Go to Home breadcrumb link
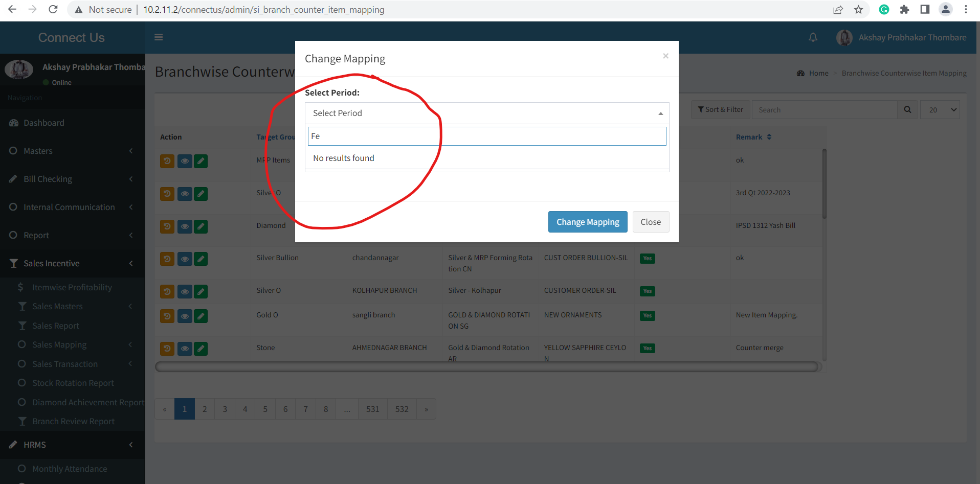 (818, 73)
